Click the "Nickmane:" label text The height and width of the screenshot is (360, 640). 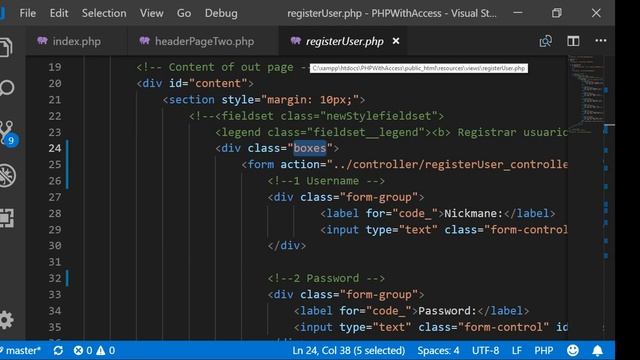(473, 213)
